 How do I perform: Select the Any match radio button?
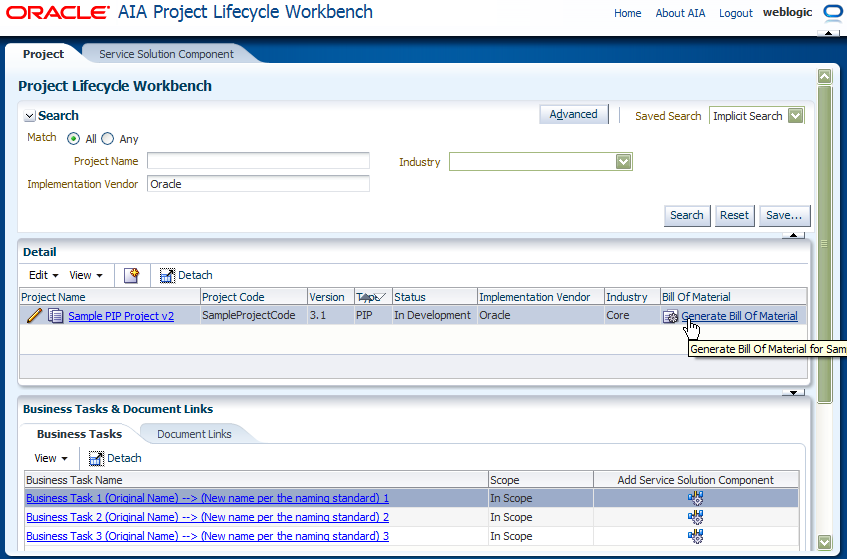click(108, 139)
